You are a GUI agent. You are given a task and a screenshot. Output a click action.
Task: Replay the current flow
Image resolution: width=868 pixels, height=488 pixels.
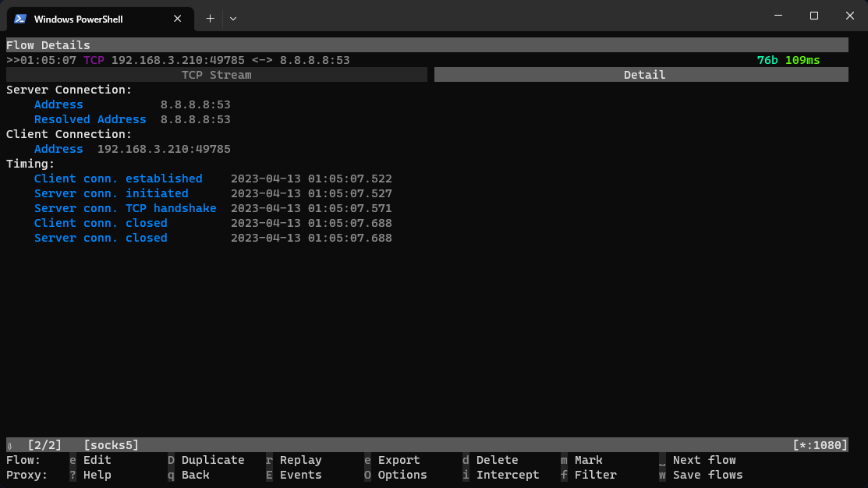pos(300,459)
